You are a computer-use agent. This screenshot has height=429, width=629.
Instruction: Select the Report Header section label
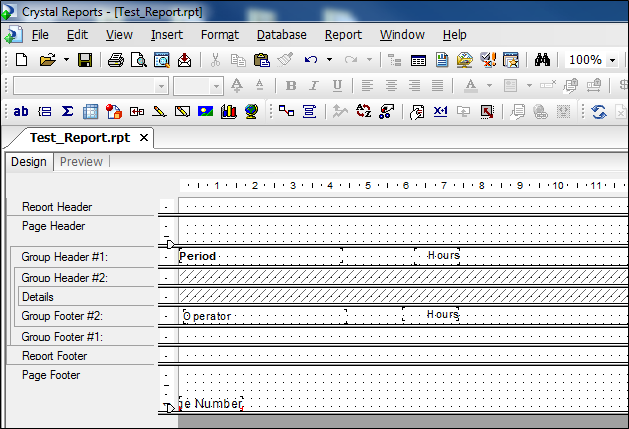[57, 207]
